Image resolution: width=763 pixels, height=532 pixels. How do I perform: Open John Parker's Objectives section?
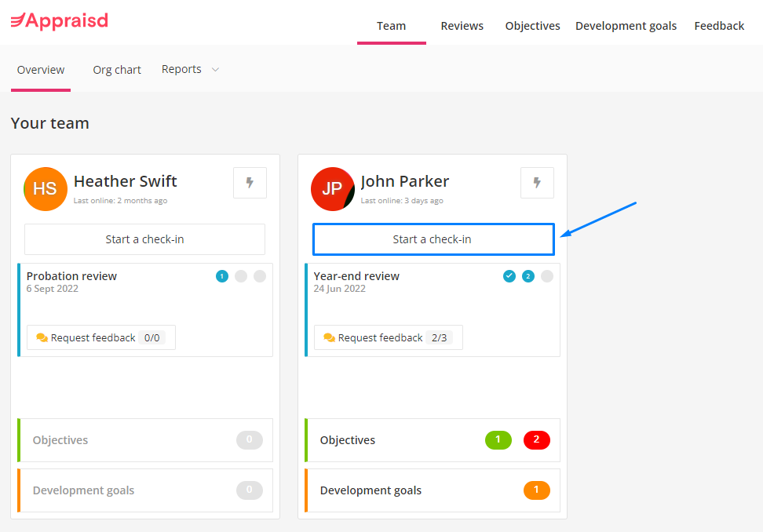[432, 440]
